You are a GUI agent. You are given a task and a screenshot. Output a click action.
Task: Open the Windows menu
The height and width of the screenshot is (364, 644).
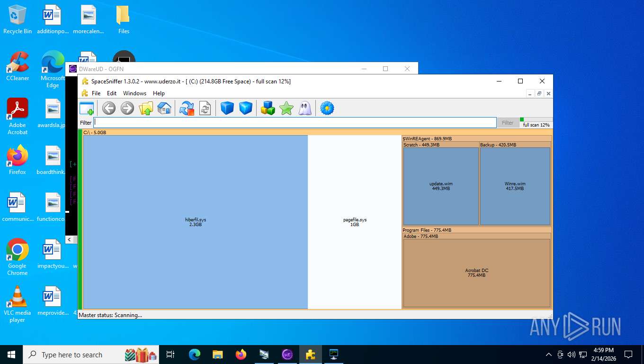(x=135, y=93)
